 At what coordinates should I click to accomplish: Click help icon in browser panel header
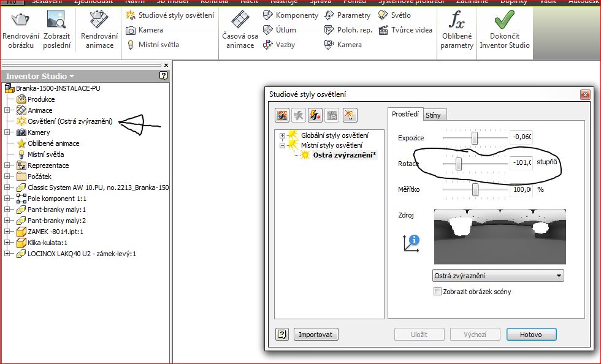(163, 76)
